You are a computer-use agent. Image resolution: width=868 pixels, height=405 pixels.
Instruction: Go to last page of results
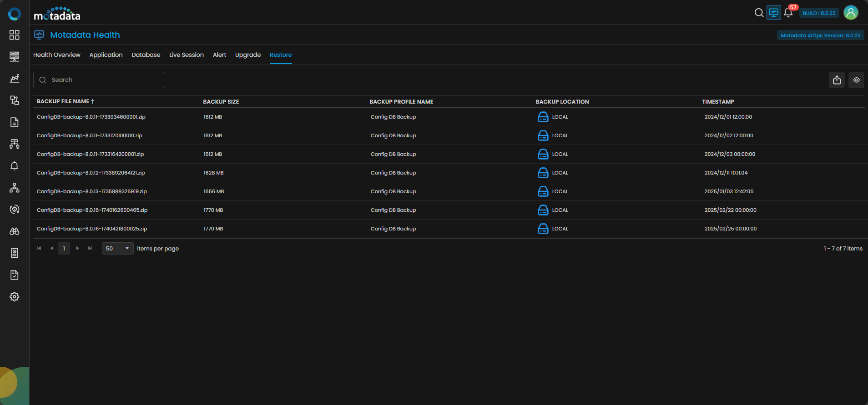click(x=90, y=248)
